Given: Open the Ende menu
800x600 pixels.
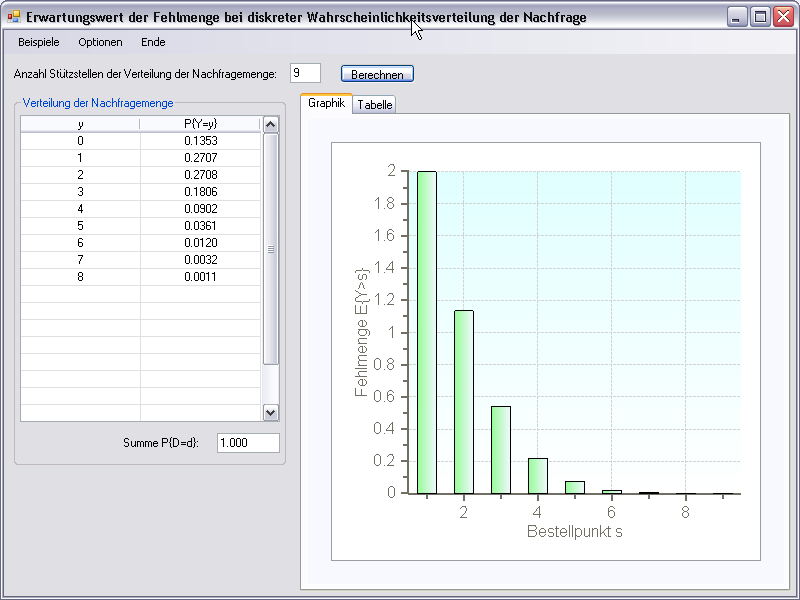Looking at the screenshot, I should tap(153, 42).
